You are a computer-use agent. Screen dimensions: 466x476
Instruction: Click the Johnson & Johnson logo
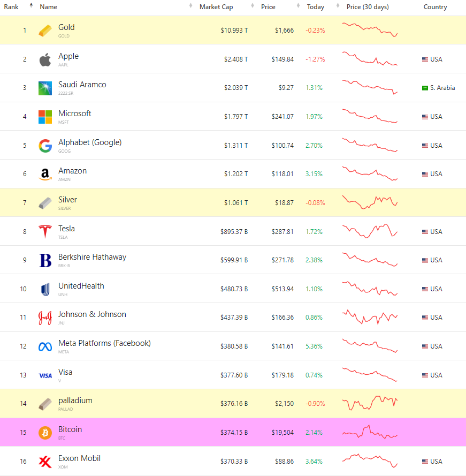tap(45, 318)
